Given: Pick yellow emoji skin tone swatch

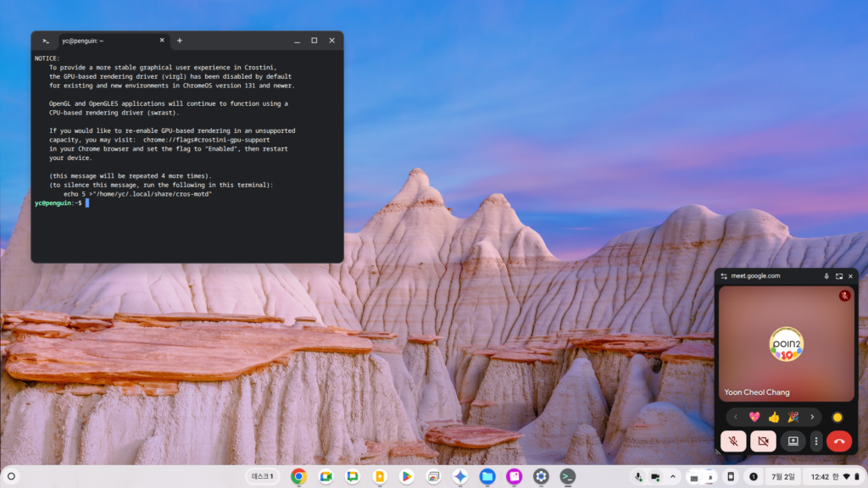Looking at the screenshot, I should pyautogui.click(x=837, y=417).
